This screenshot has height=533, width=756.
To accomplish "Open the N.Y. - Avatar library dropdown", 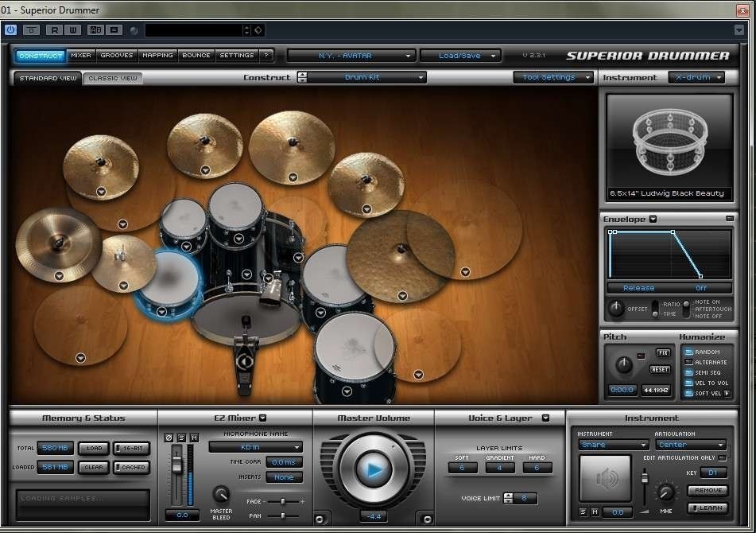I will [x=351, y=56].
